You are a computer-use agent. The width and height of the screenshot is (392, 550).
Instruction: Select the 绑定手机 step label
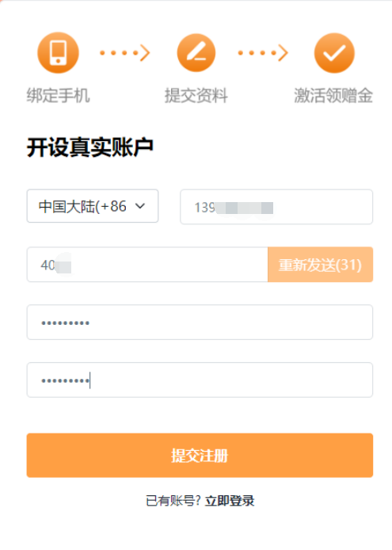coord(58,95)
